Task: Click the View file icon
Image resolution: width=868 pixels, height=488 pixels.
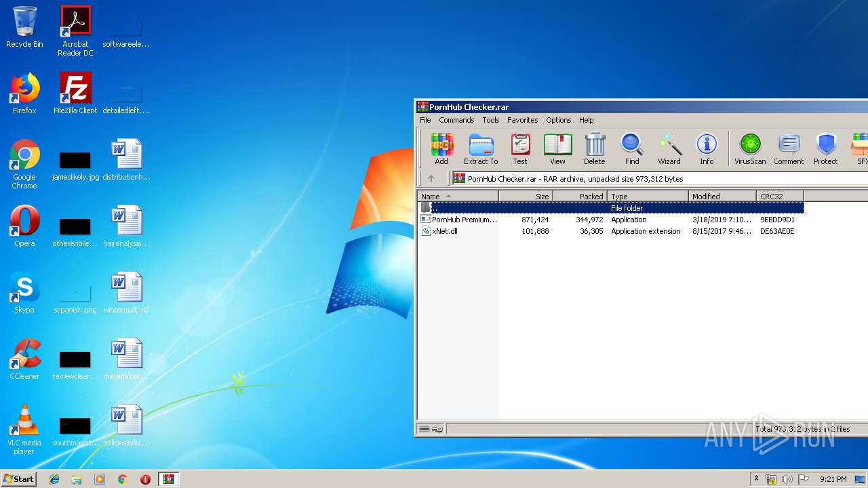Action: tap(557, 148)
